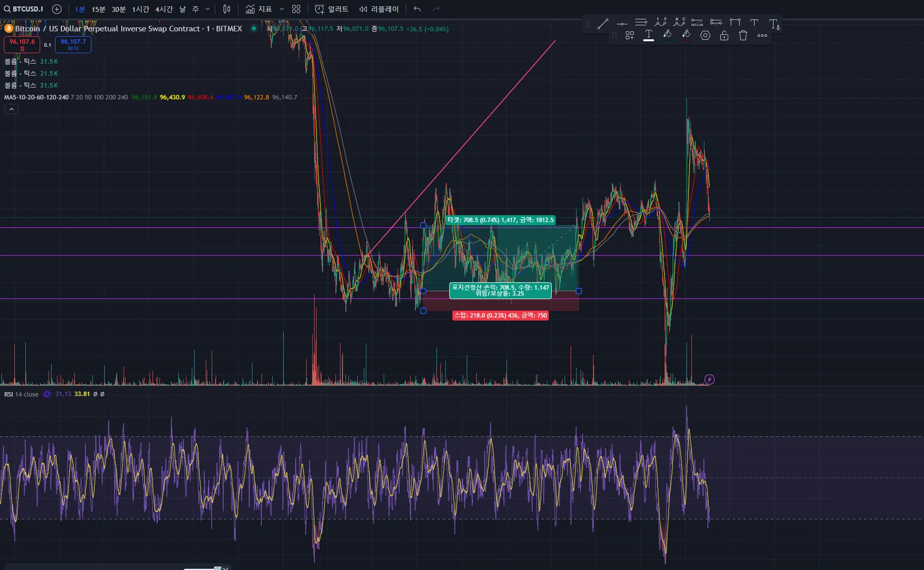Open more options menu in drawing toolbar

click(x=762, y=35)
